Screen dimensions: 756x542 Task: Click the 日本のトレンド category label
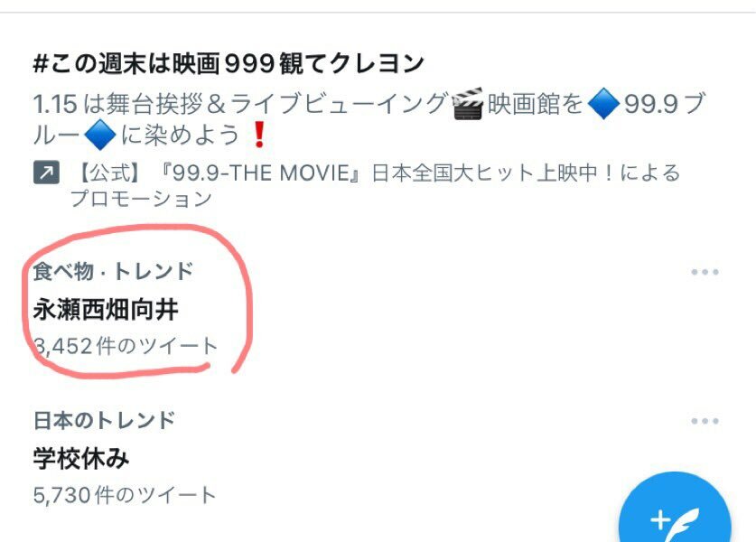coord(104,420)
